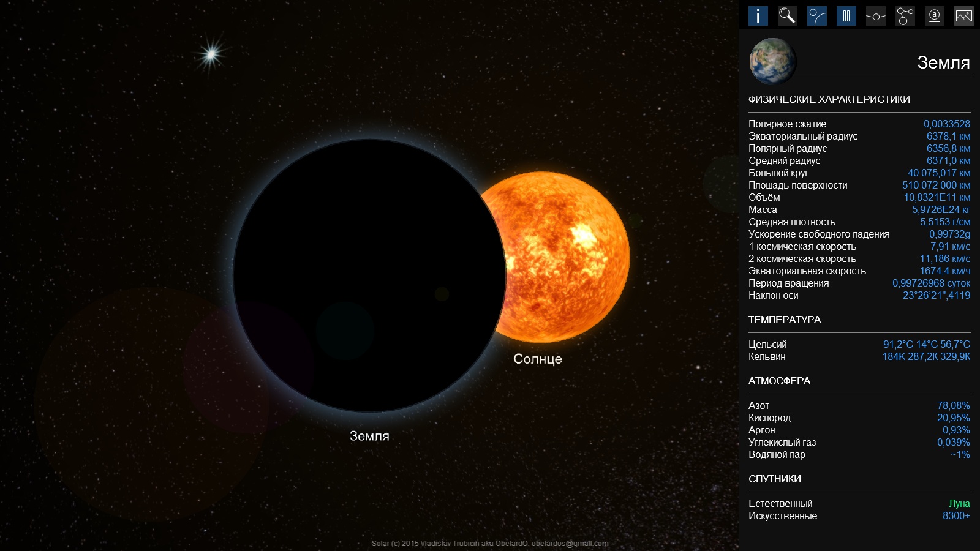Open the connected nodes icon
980x551 pixels.
point(905,16)
